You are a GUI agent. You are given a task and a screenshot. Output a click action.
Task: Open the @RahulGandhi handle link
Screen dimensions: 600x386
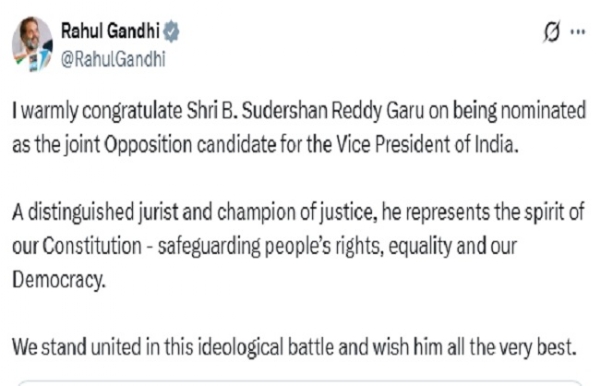[113, 59]
